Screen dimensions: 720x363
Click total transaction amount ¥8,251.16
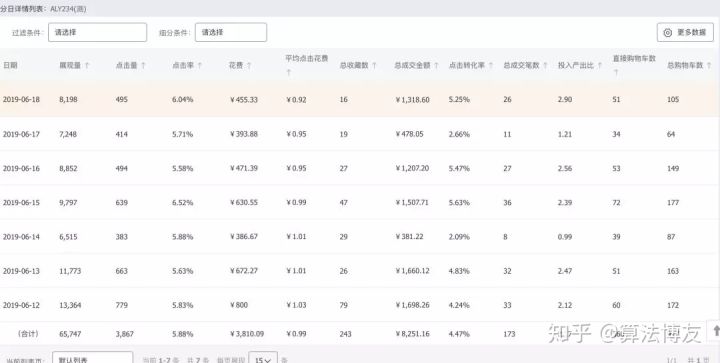[x=412, y=334]
